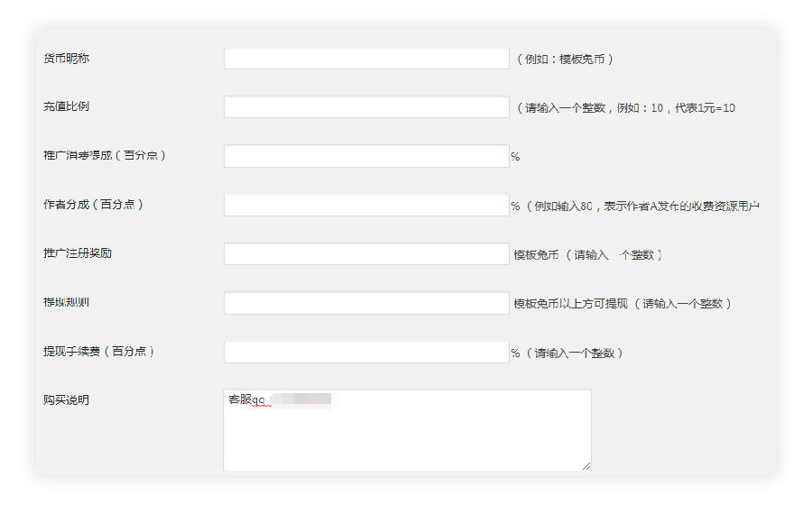The height and width of the screenshot is (505, 812).
Task: Click the 充值比例 label
Action: [66, 106]
